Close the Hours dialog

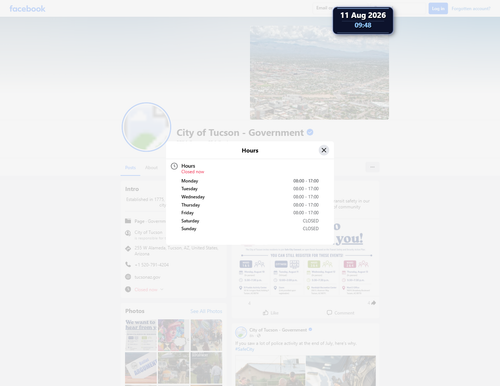(323, 150)
